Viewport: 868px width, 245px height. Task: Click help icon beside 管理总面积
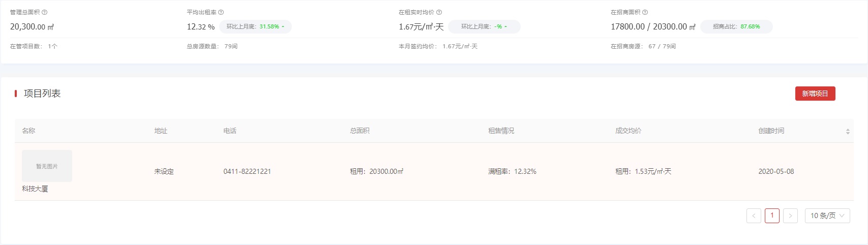(x=45, y=12)
